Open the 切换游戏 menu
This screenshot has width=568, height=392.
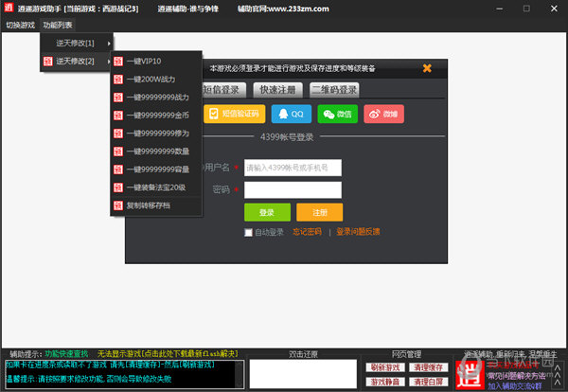tap(20, 25)
